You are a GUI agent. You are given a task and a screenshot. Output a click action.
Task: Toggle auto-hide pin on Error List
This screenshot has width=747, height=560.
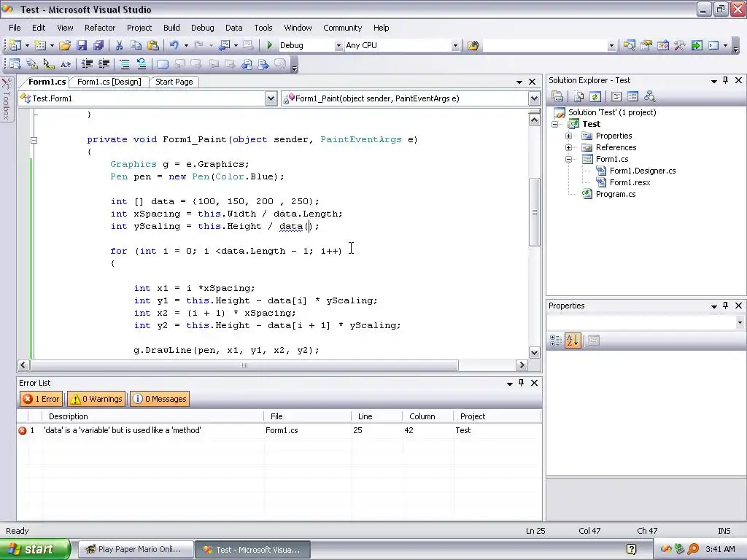tap(521, 382)
